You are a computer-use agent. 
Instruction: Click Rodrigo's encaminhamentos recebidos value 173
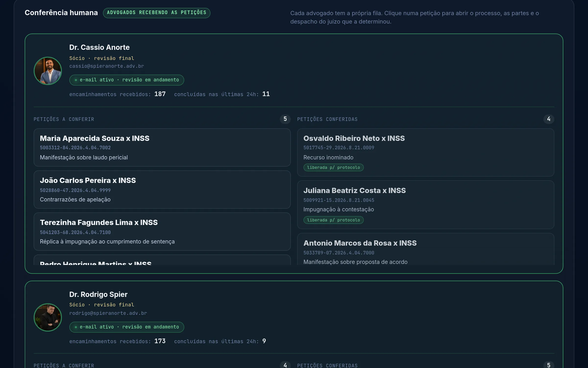tap(160, 341)
